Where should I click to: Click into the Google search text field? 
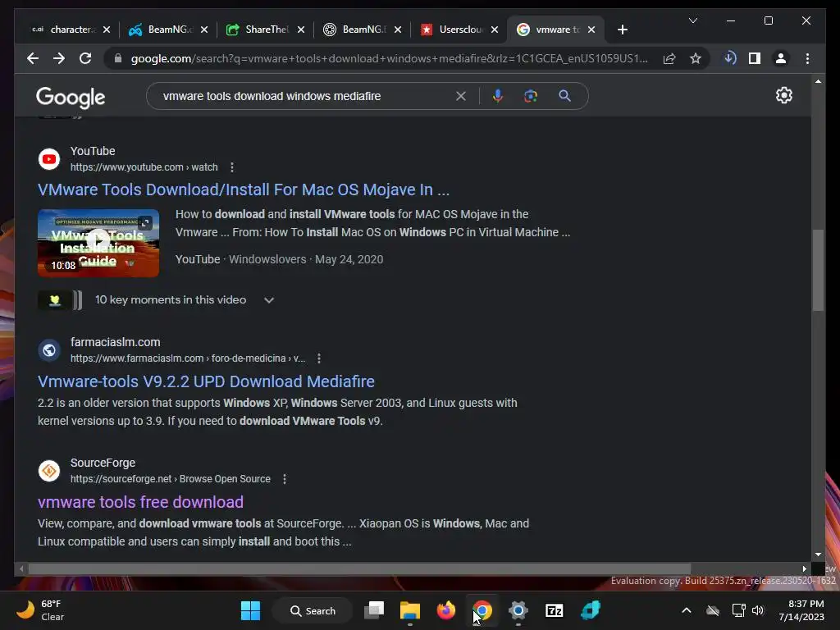[305, 96]
